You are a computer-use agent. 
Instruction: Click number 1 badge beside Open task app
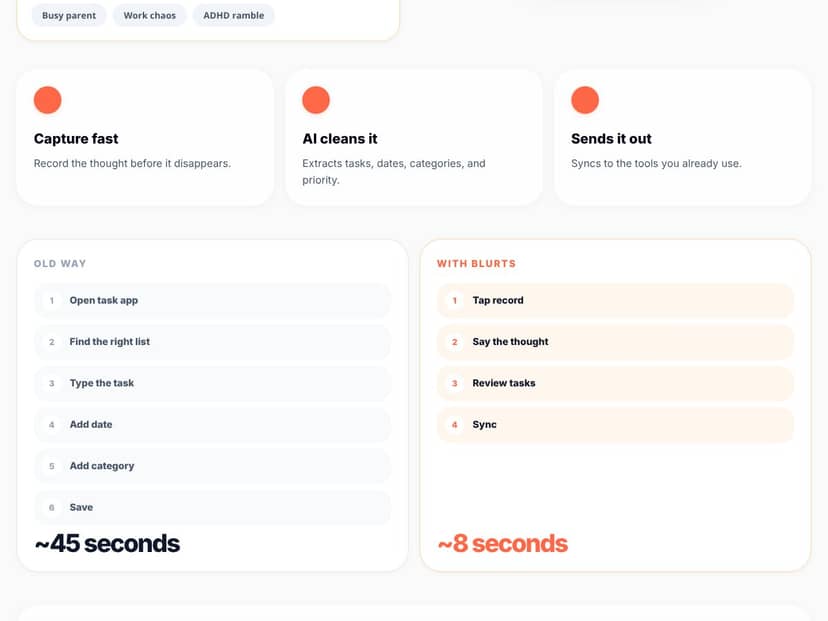point(52,300)
